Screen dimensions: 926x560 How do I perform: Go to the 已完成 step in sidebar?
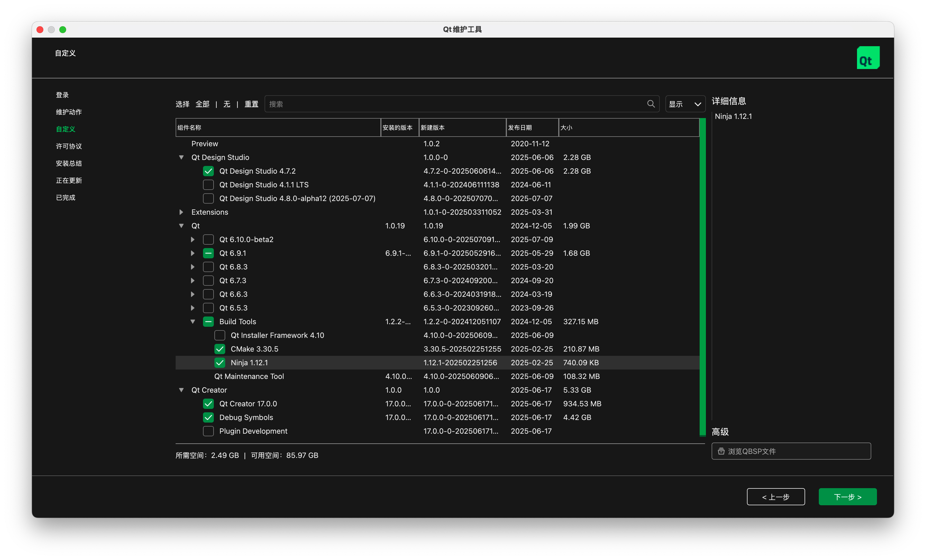(x=66, y=197)
